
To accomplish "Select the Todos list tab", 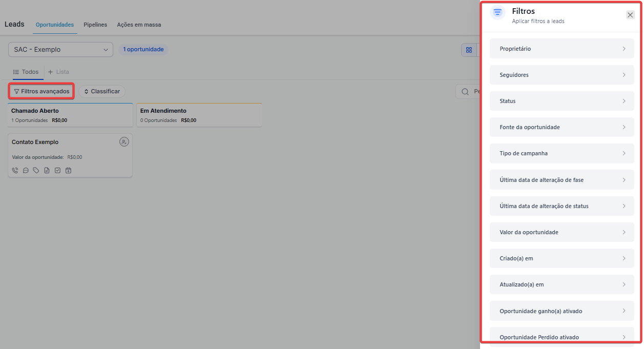I will [26, 72].
